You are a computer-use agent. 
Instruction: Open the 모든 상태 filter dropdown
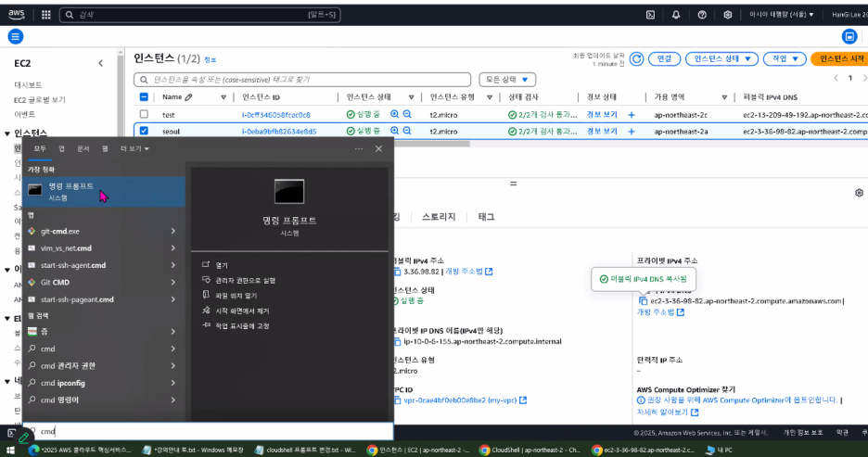(x=507, y=80)
